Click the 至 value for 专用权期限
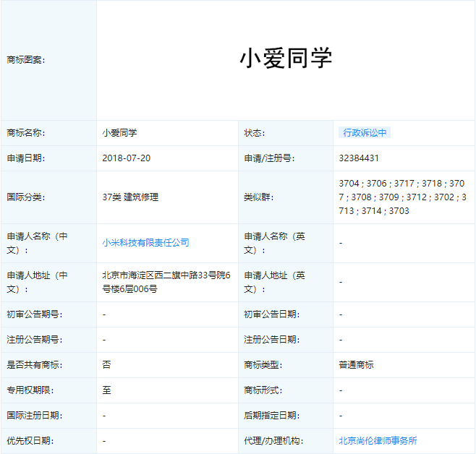The height and width of the screenshot is (454, 476). (106, 390)
